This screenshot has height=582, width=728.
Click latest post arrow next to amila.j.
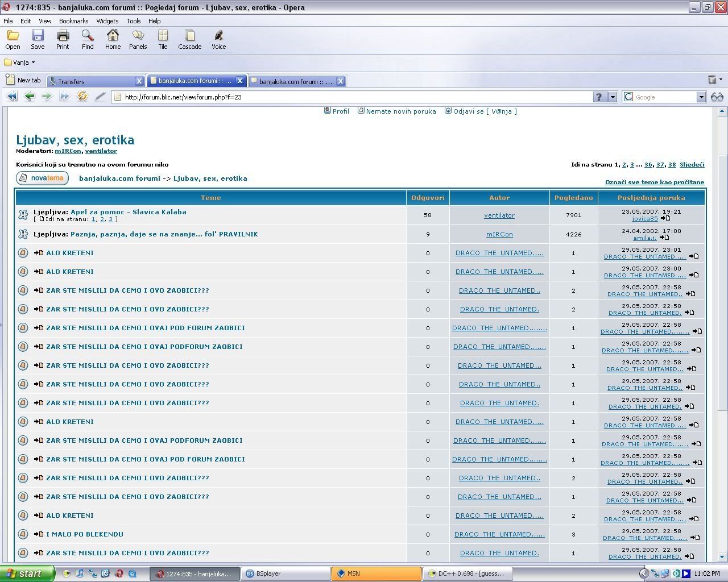click(x=664, y=238)
